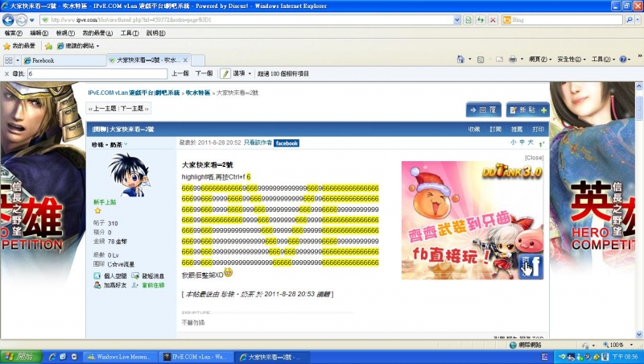Screen dimensions: 644x364
Task: Click 上一個 to find previous match
Action: (180, 73)
